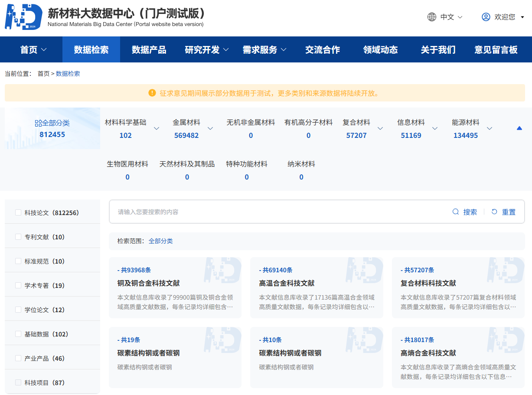Enable the 基础数据 checkbox filter

18,334
